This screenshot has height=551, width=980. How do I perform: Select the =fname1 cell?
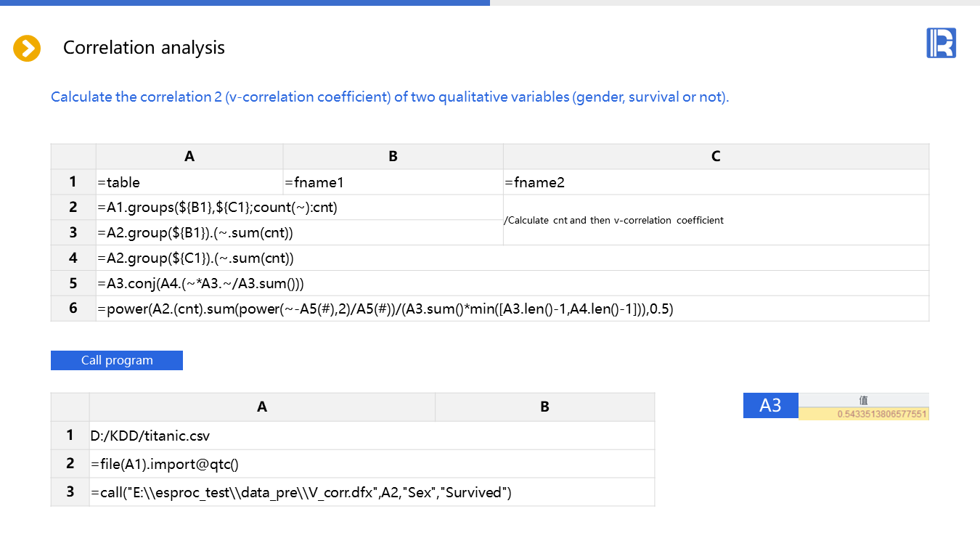click(x=392, y=182)
